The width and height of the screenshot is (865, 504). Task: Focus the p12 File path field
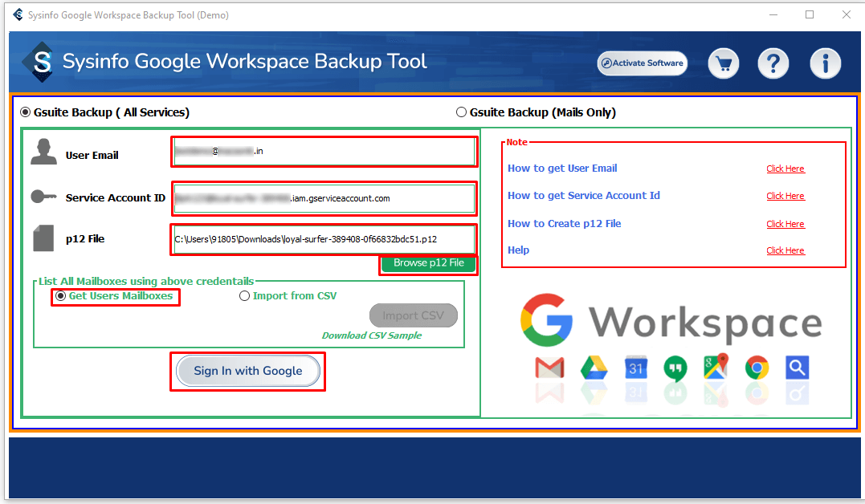[324, 239]
